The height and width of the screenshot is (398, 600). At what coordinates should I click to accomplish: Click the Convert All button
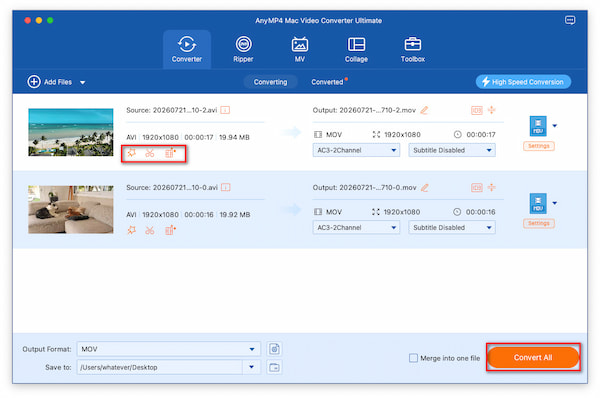pos(533,357)
